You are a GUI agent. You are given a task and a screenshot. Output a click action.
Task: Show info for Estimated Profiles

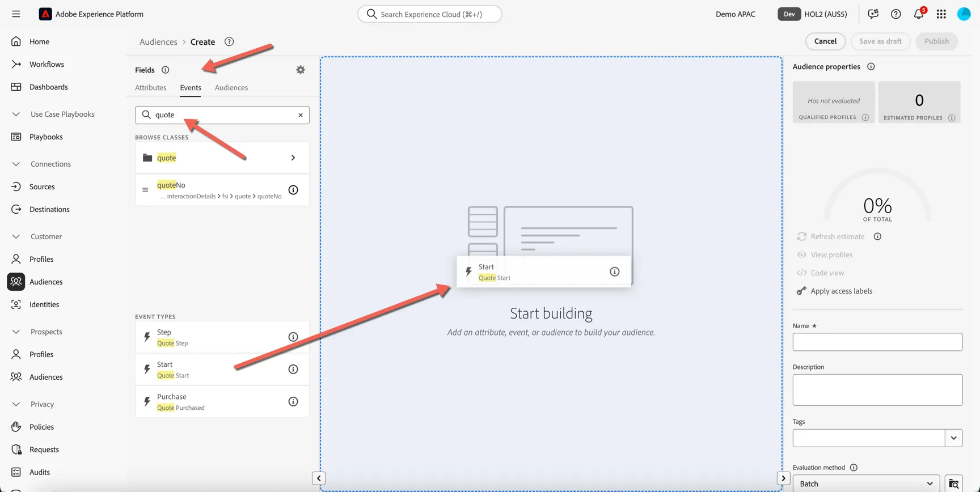click(x=952, y=118)
